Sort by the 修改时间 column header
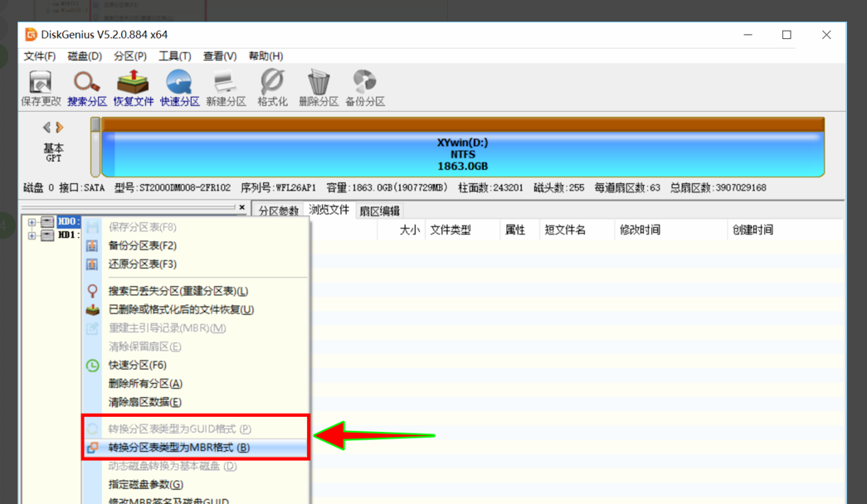 point(670,230)
